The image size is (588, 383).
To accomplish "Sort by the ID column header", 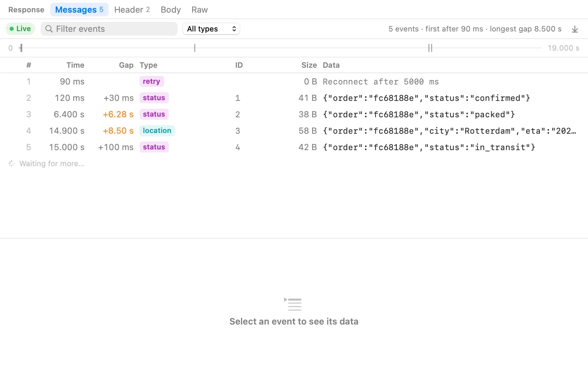I will [239, 65].
